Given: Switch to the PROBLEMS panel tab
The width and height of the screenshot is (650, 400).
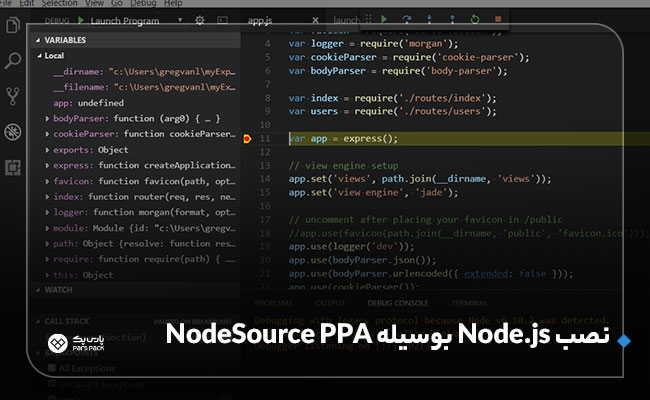Looking at the screenshot, I should click(274, 303).
